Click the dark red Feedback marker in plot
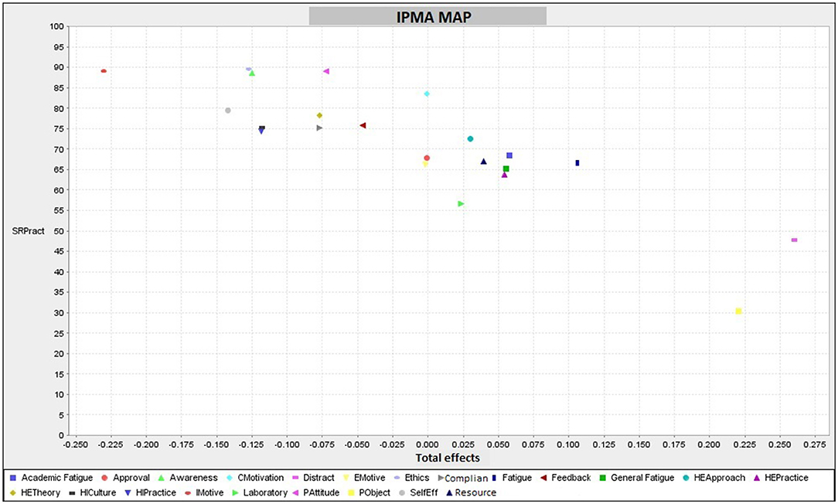Screen dimensions: 838x504 pyautogui.click(x=363, y=125)
